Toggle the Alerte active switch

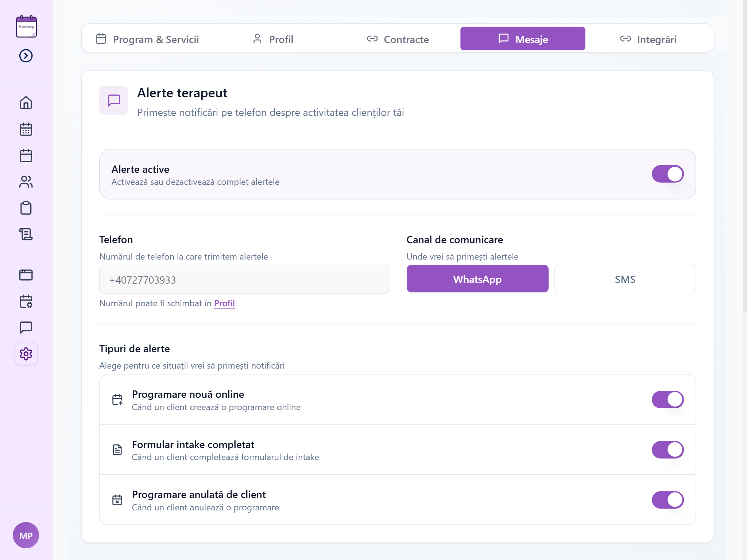[667, 174]
